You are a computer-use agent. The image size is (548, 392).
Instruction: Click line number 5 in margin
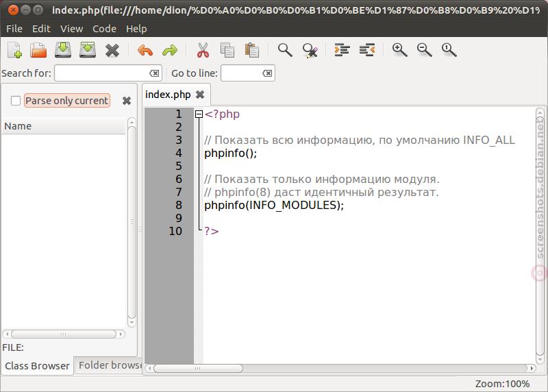point(179,166)
